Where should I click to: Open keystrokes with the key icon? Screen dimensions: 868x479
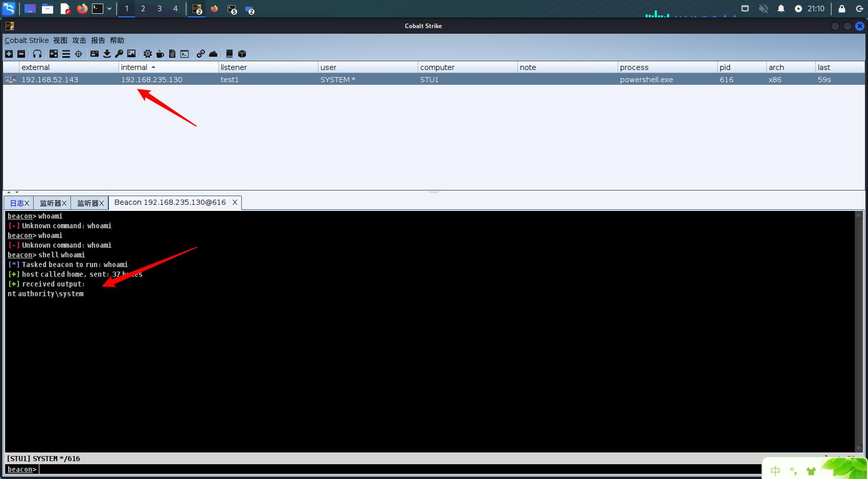119,54
